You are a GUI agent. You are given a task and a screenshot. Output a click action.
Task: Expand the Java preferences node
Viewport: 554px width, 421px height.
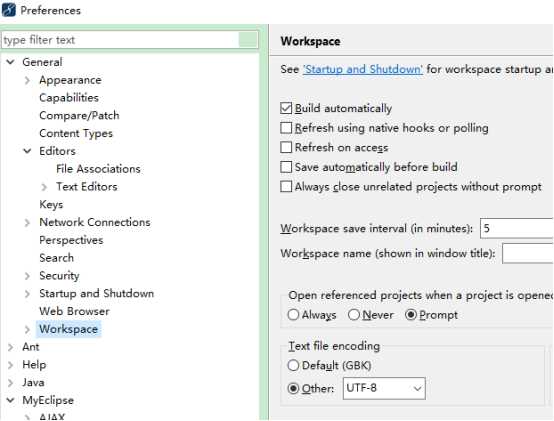pos(11,383)
